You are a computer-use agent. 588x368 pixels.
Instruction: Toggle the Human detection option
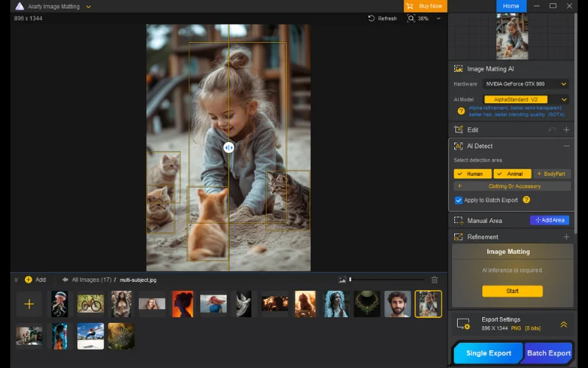point(473,174)
